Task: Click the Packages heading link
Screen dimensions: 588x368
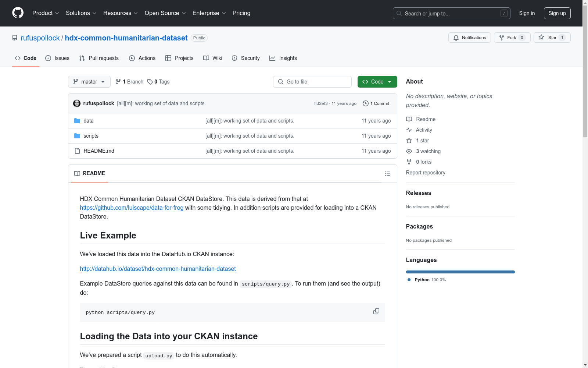Action: click(x=419, y=226)
